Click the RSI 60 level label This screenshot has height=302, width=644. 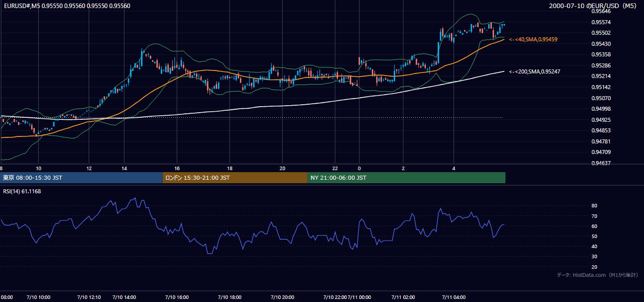[595, 226]
